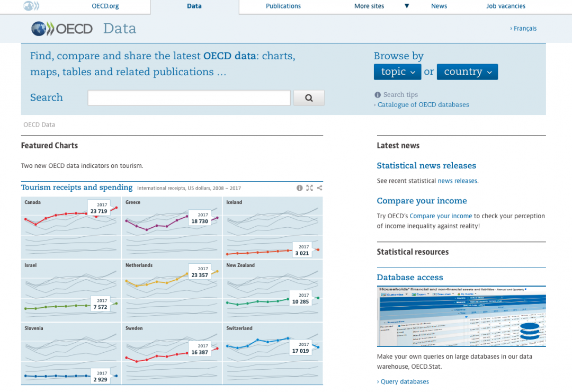
Task: Expand the More sites menu
Action: click(369, 6)
